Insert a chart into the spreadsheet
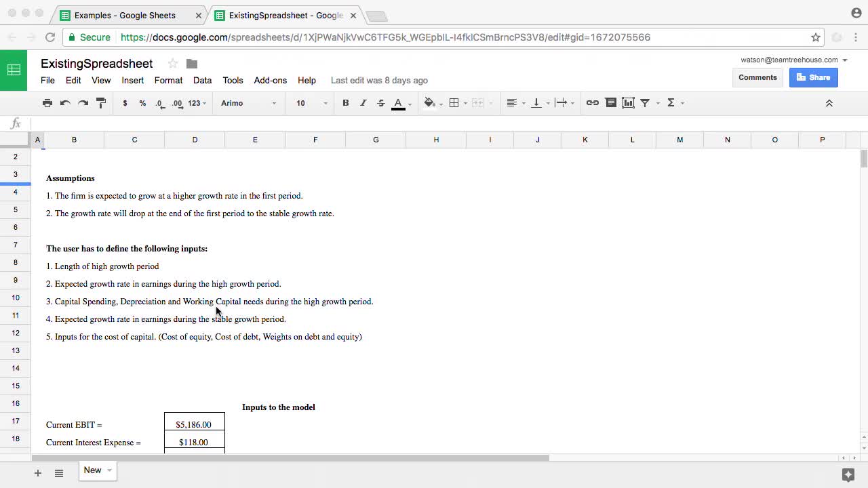Screen dimensions: 868x488 (628, 102)
